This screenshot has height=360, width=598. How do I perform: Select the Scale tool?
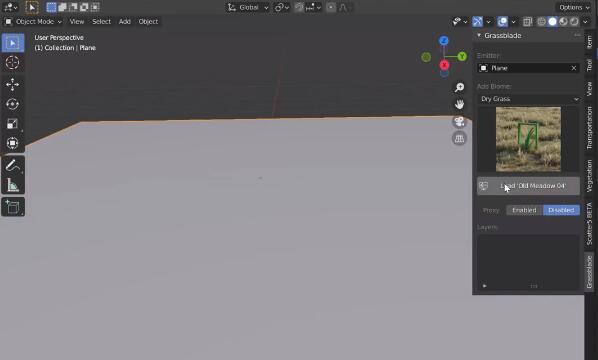[13, 124]
